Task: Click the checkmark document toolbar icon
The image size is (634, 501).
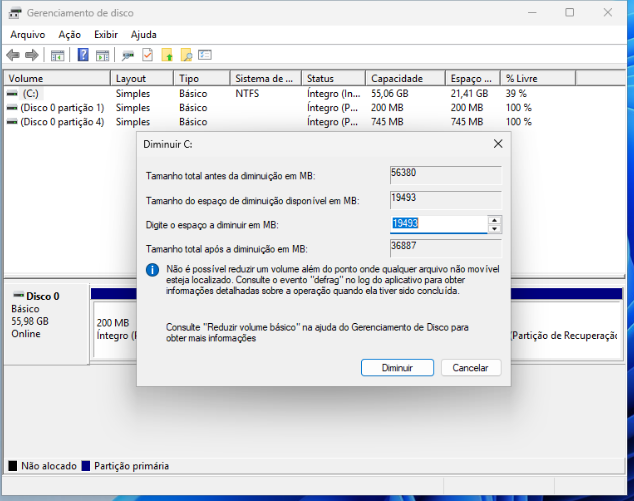Action: 148,55
